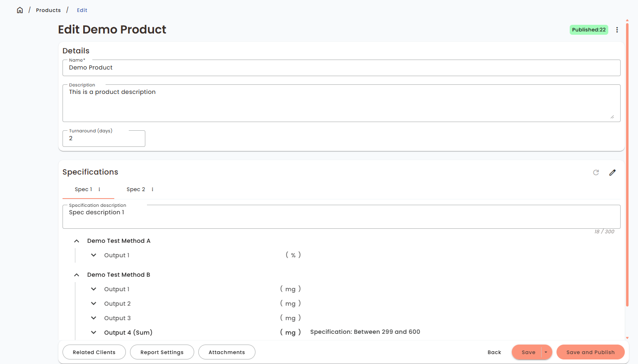
Task: Expand Output 2 under Demo Test Method B
Action: (94, 304)
